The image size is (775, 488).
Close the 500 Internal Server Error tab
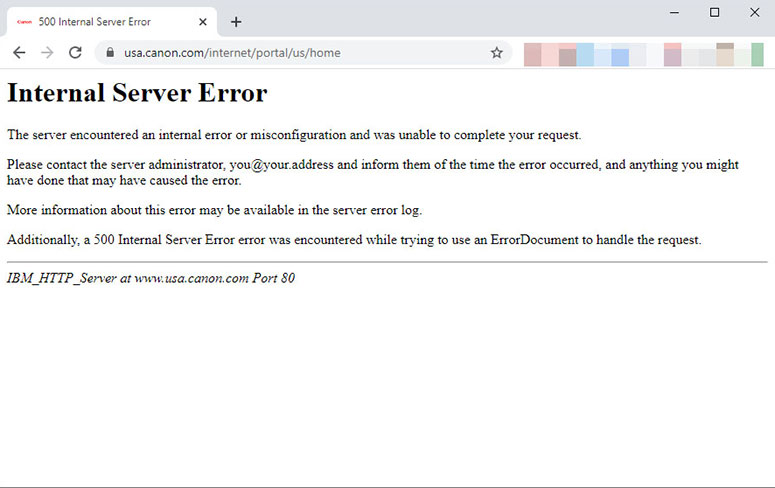tap(203, 22)
